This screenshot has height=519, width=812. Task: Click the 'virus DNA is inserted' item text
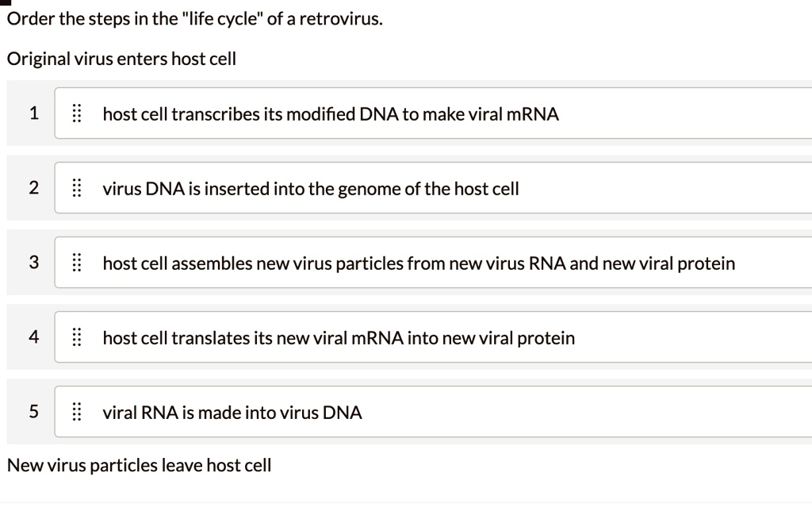pyautogui.click(x=311, y=189)
